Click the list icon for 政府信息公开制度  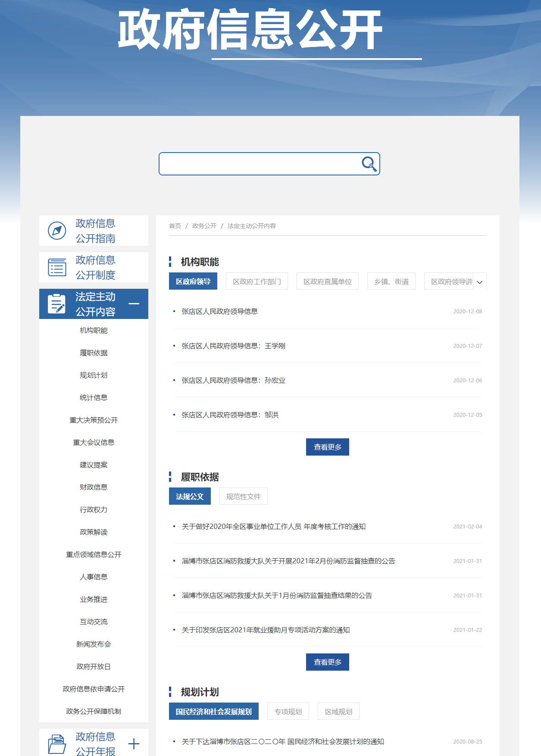57,267
